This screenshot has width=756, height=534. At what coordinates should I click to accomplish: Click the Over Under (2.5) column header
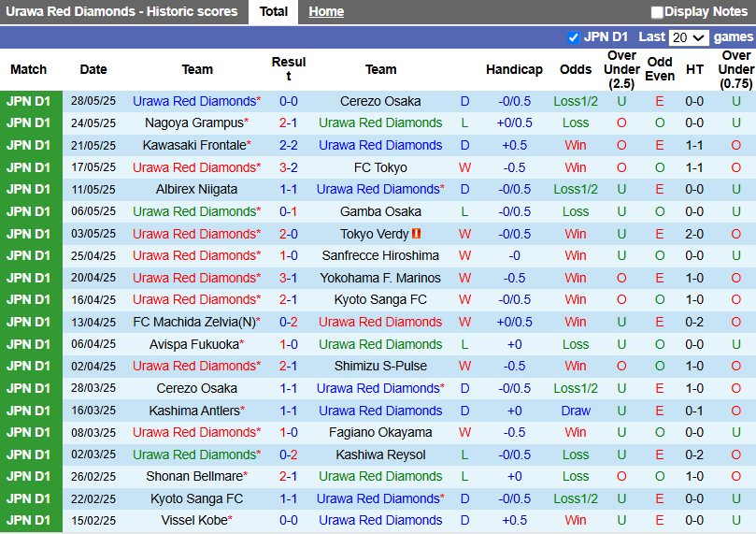point(621,70)
